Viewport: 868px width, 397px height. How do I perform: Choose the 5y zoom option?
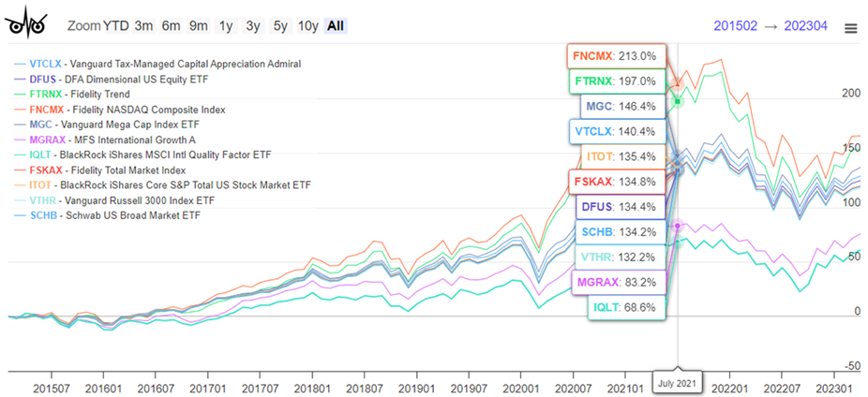click(x=279, y=26)
